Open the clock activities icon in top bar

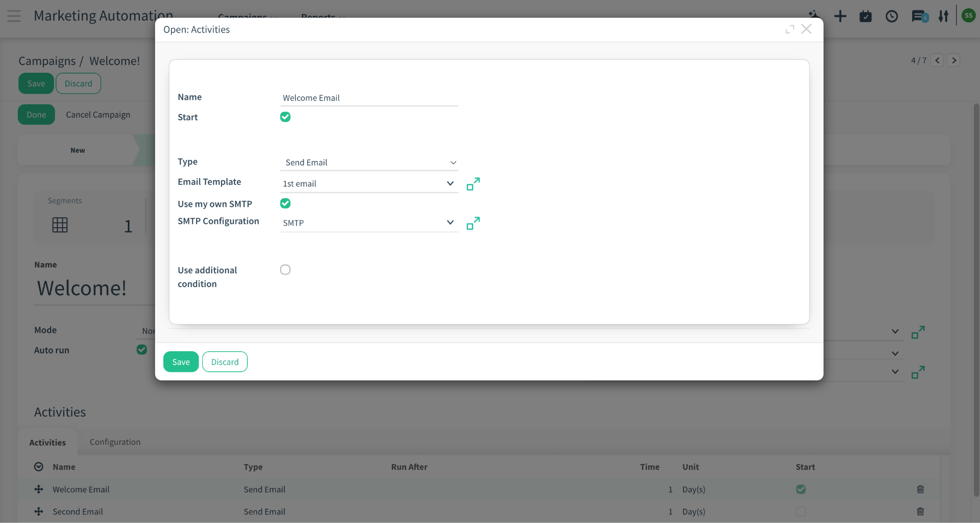(x=891, y=16)
